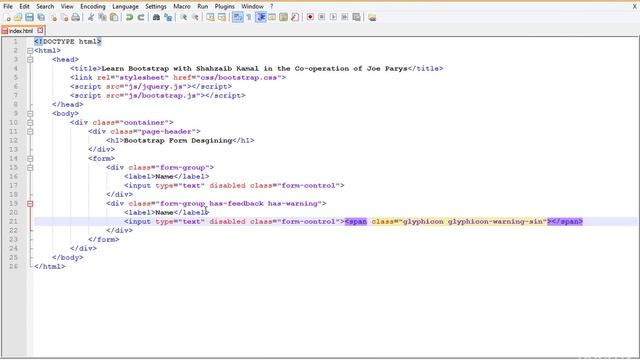640x360 pixels.
Task: Open the user defined language dialog icon
Action: pos(272,17)
